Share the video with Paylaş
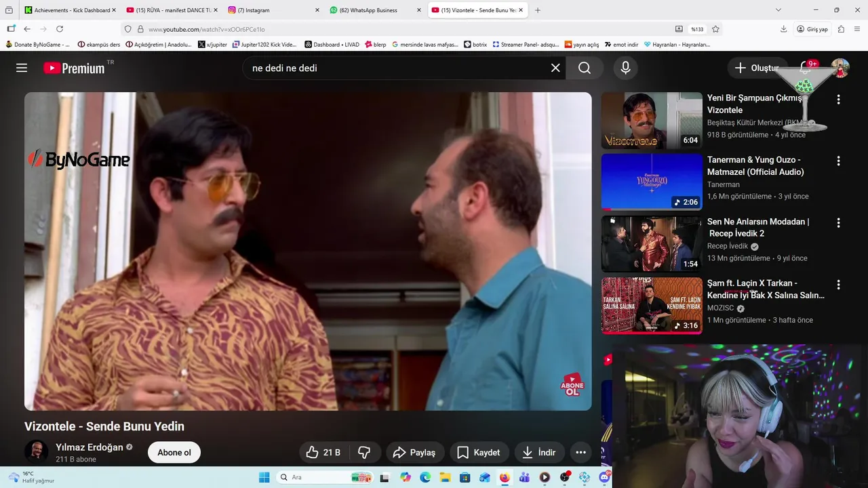 click(415, 452)
